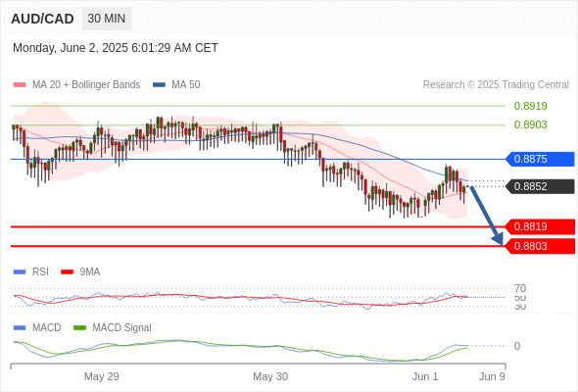
Task: Click the 0.8903 resistance level label
Action: pos(530,124)
